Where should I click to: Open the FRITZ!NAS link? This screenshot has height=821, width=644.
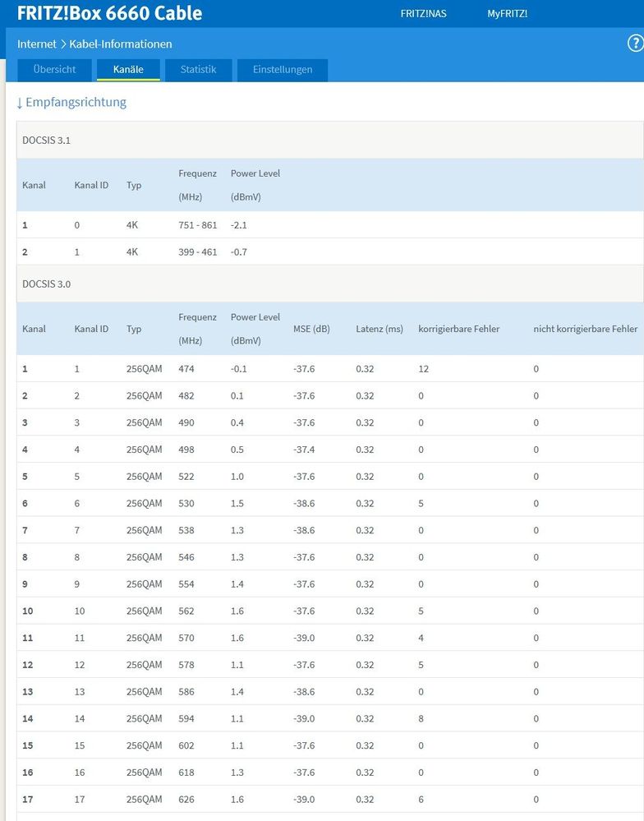coord(423,14)
